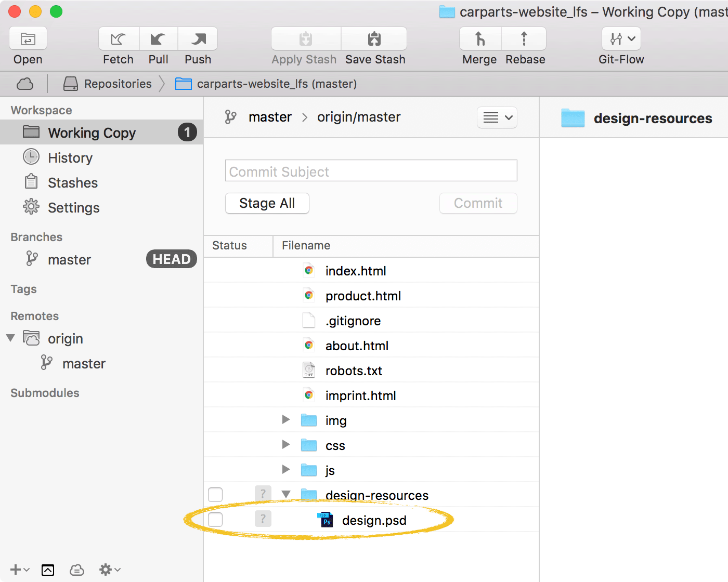Push commits using the Push icon
Image resolution: width=728 pixels, height=582 pixels.
pyautogui.click(x=198, y=39)
